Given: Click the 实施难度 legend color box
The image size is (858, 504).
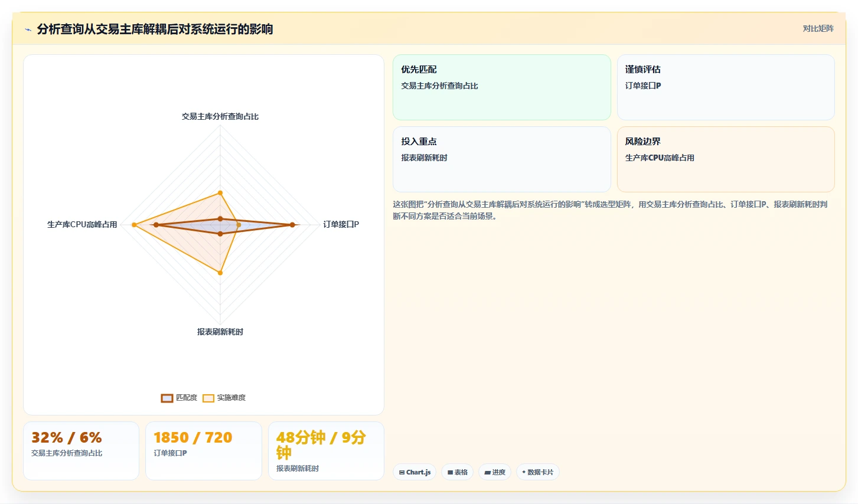Looking at the screenshot, I should click(x=208, y=398).
